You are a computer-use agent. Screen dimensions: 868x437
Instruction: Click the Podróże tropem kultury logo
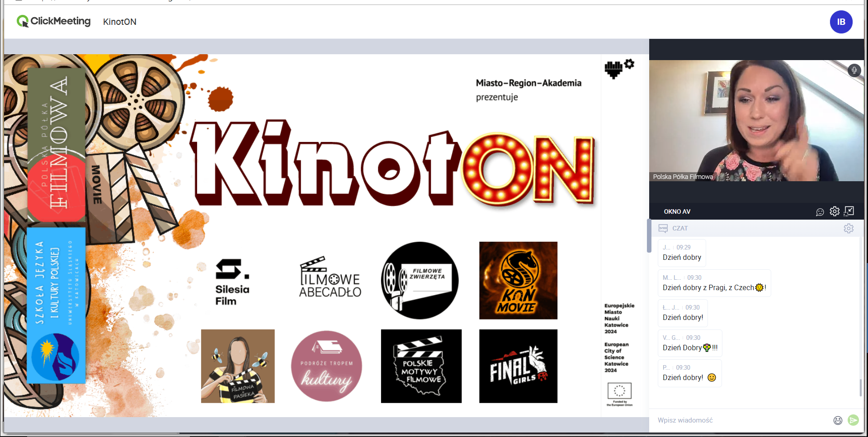tap(326, 366)
